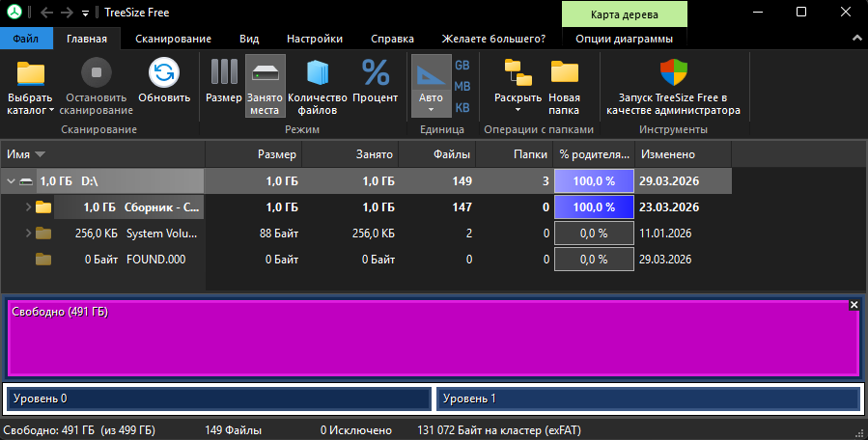Set size unit to MB

[x=462, y=86]
